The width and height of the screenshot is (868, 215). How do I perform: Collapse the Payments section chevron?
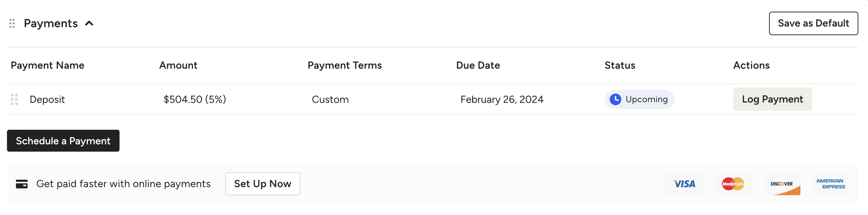[x=89, y=24]
